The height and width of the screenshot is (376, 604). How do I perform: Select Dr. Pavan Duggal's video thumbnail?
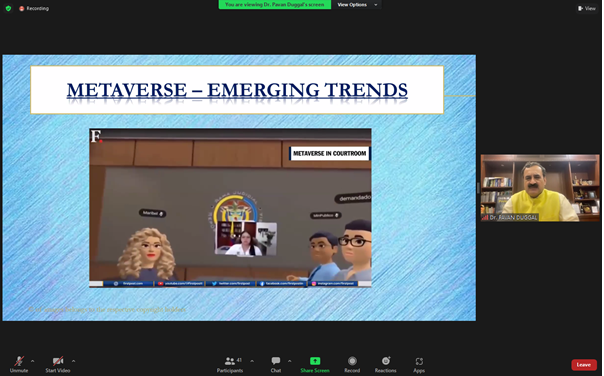point(540,188)
